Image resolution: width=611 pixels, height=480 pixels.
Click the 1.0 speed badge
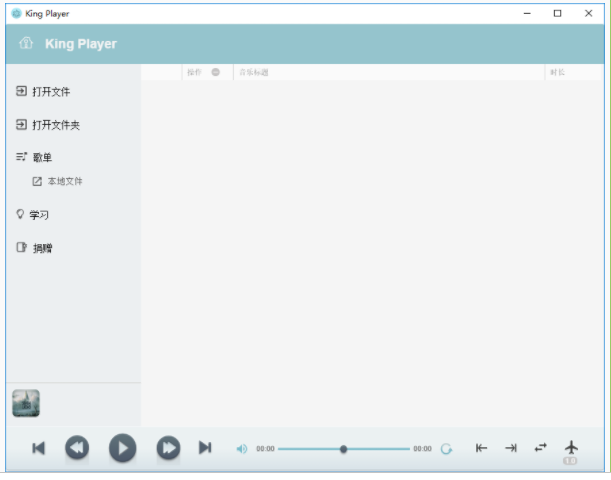pyautogui.click(x=570, y=461)
